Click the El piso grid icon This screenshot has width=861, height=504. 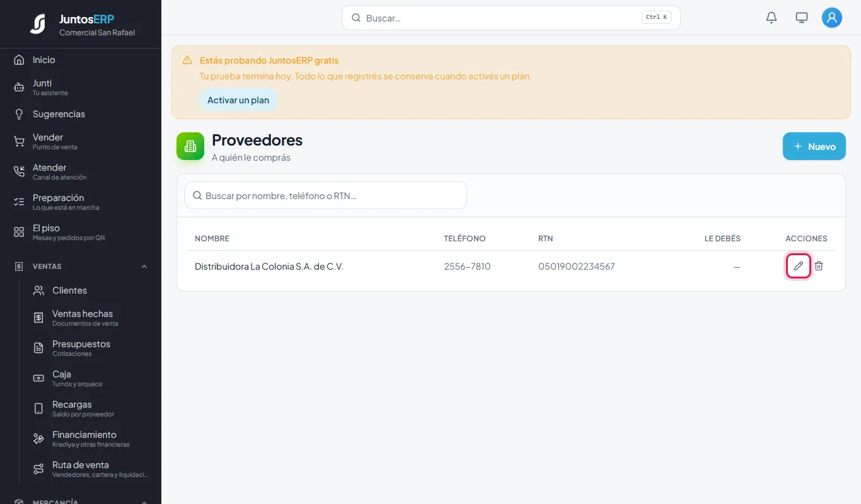point(19,232)
